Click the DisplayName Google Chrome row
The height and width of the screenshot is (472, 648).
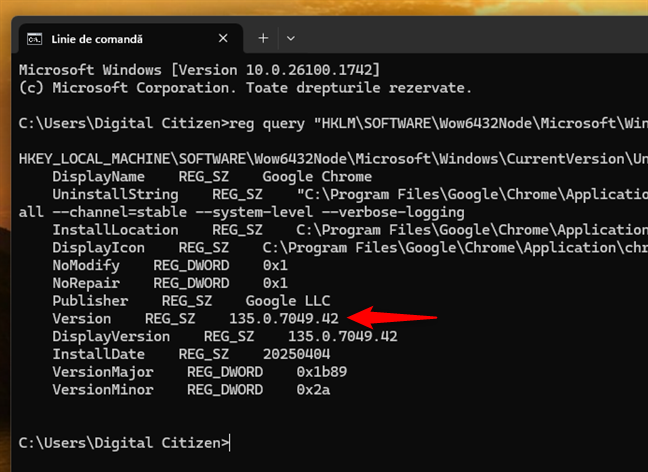(x=212, y=176)
